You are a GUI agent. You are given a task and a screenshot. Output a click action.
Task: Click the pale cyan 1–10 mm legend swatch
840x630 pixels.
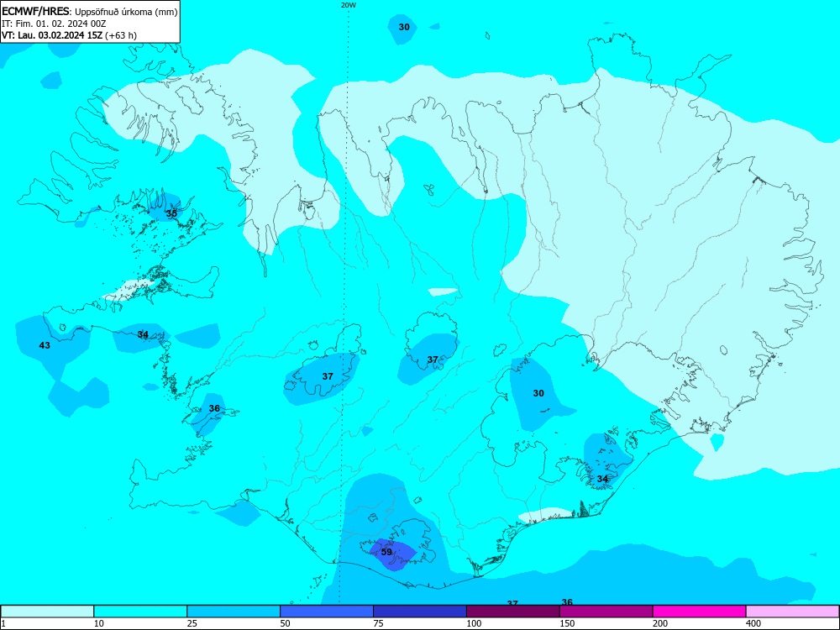point(47,612)
